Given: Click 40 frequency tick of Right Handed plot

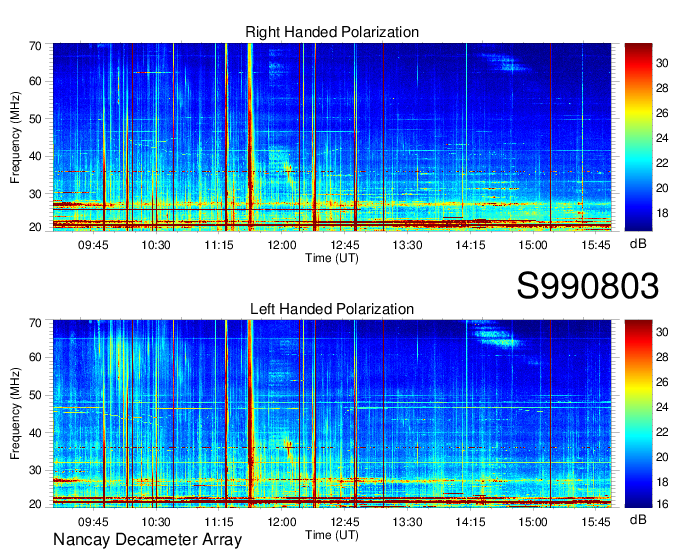Looking at the screenshot, I should coord(35,156).
